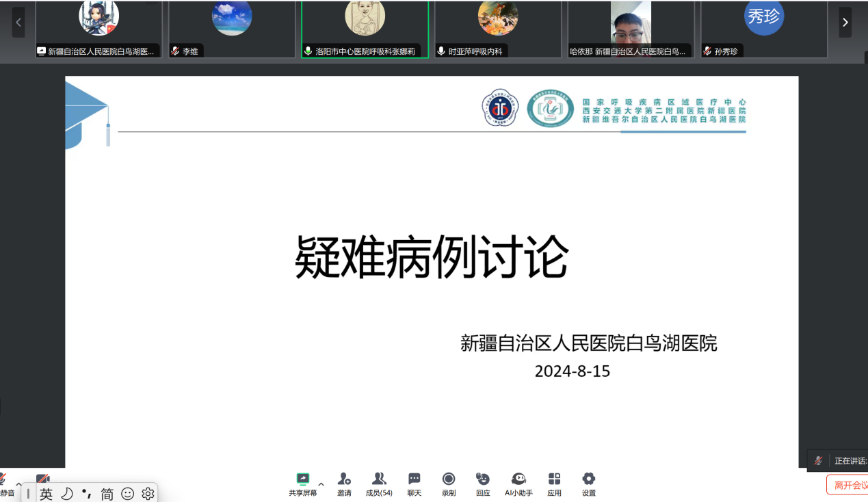Open the Apps (应用) icon
Screen dimensions: 868x502
(554, 479)
